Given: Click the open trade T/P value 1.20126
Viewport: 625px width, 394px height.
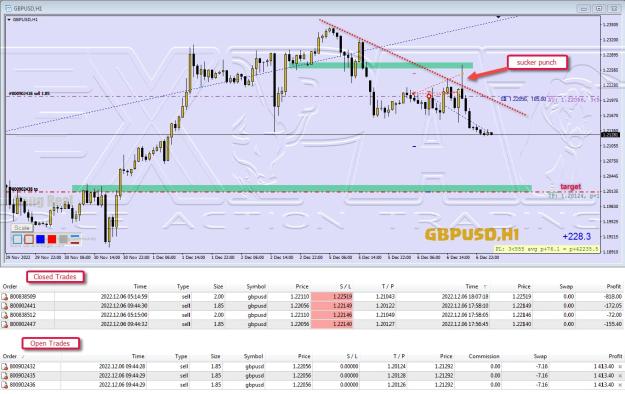Looking at the screenshot, I should [395, 385].
